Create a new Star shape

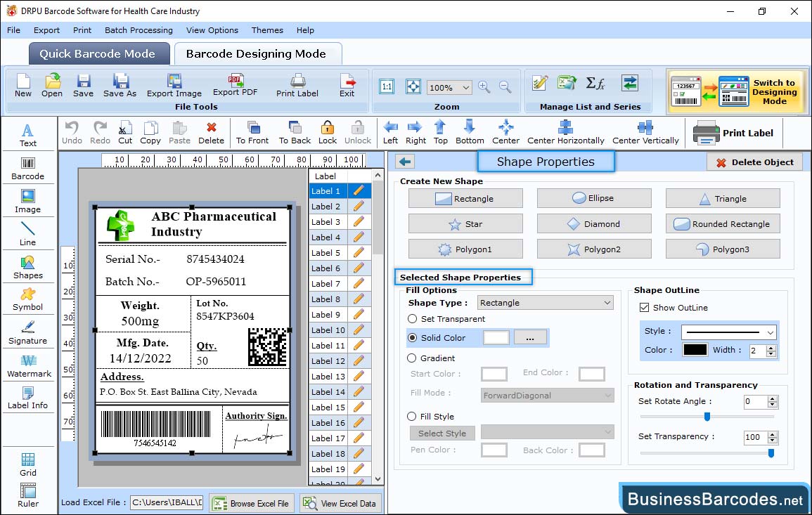tap(465, 223)
